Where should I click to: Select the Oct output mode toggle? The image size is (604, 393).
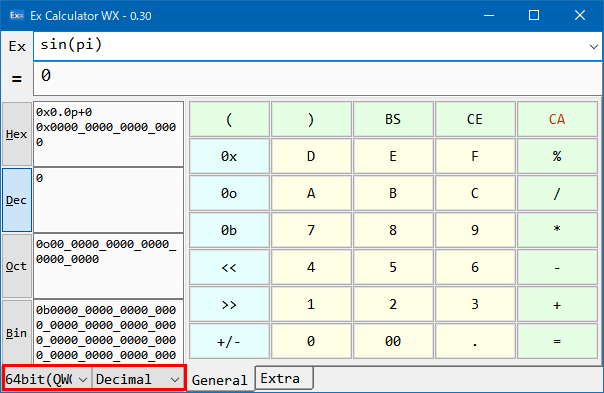tap(17, 266)
